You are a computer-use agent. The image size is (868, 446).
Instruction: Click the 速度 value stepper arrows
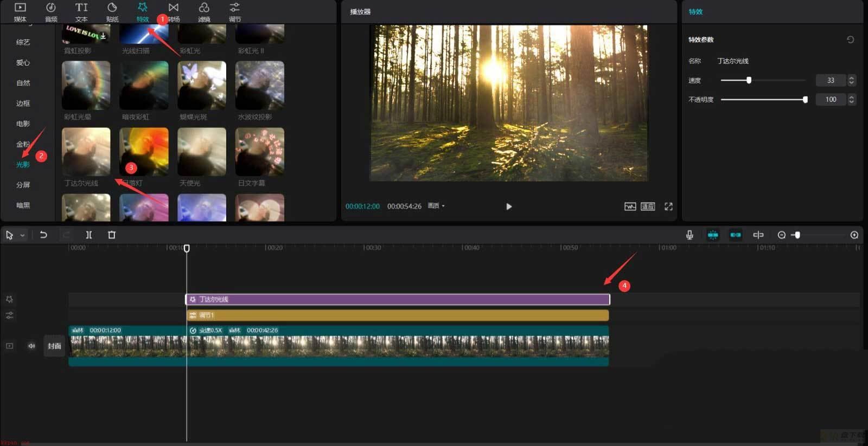[851, 80]
